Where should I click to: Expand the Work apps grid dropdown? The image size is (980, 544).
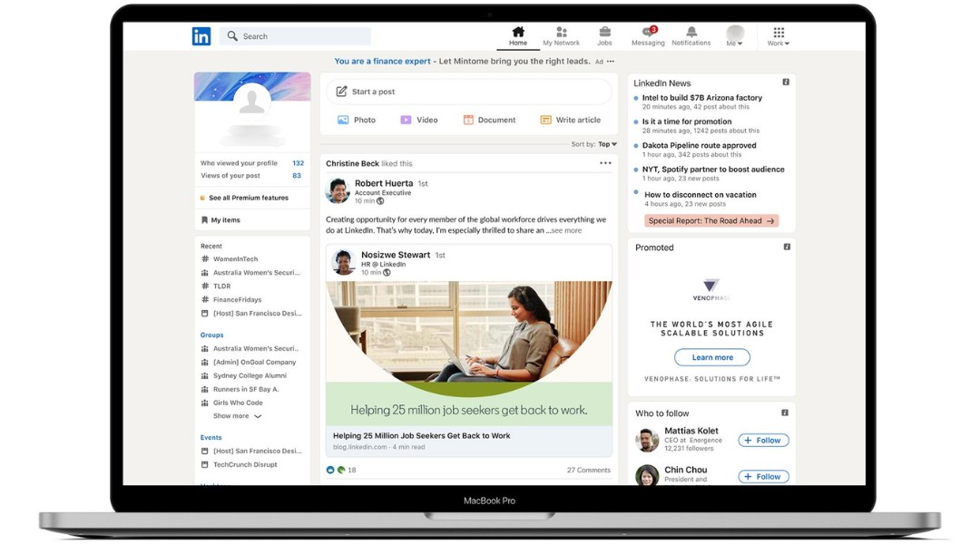[x=779, y=36]
